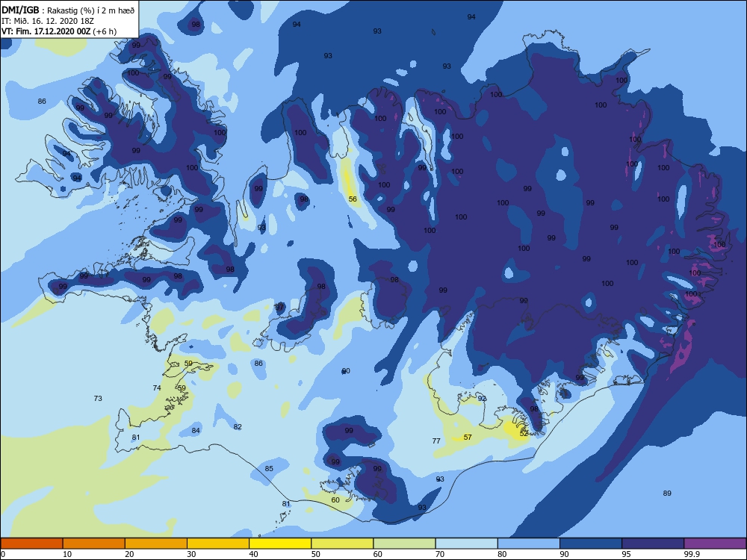Select the legend tick label 70
Viewport: 747px width, 560px height.
(x=440, y=554)
